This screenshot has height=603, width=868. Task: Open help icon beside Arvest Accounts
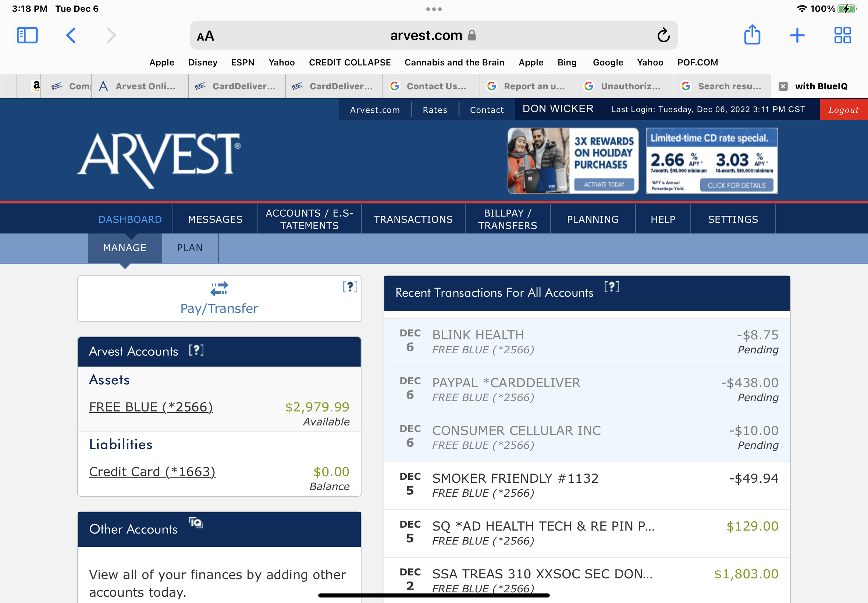[196, 350]
